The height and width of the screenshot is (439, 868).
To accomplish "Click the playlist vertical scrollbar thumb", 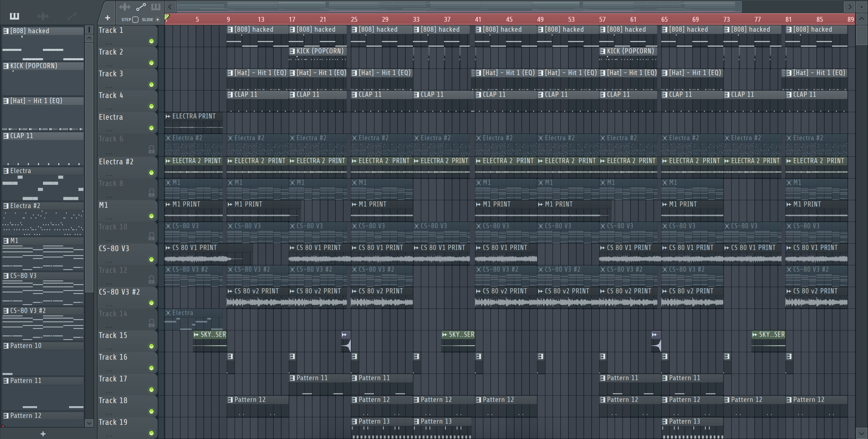I will [x=861, y=35].
